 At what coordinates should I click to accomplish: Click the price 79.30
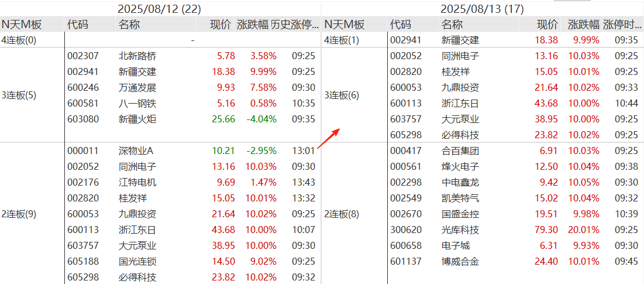pos(547,230)
